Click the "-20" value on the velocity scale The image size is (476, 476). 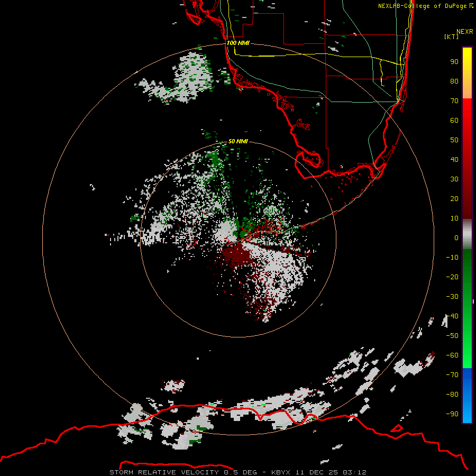(452, 277)
